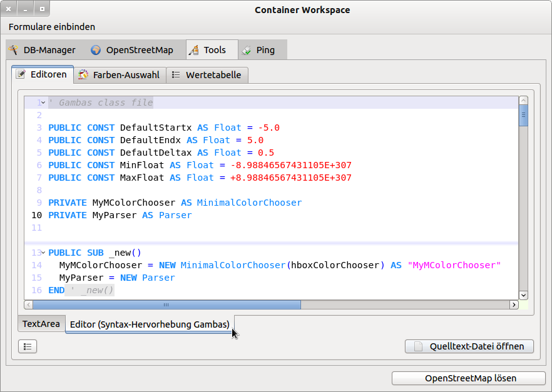
Task: Collapse the _new() sub fold at line 13
Action: tap(44, 253)
